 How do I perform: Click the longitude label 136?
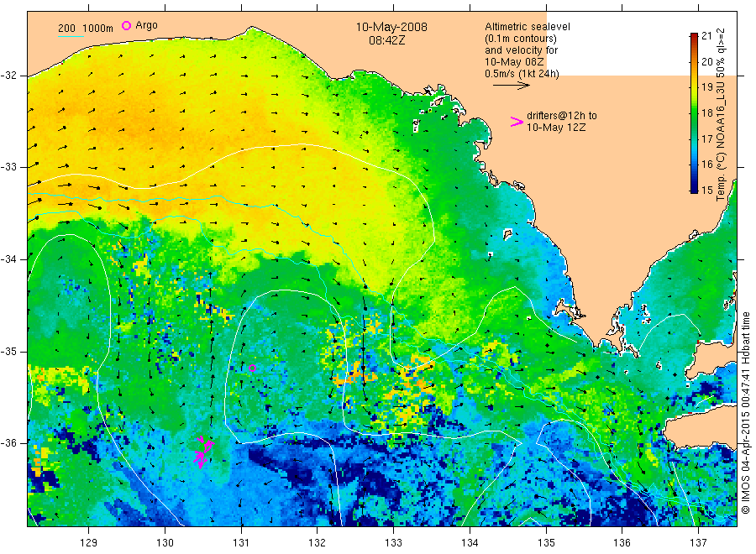click(x=622, y=543)
